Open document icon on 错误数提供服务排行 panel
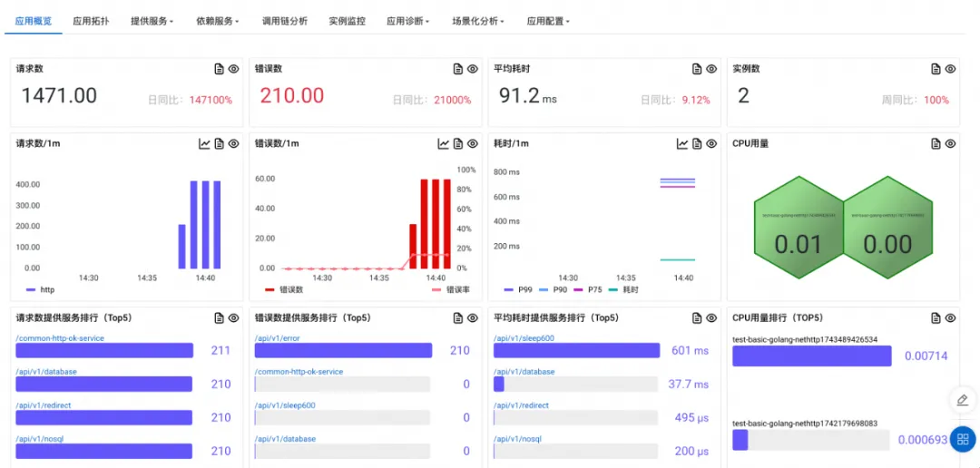 click(457, 318)
